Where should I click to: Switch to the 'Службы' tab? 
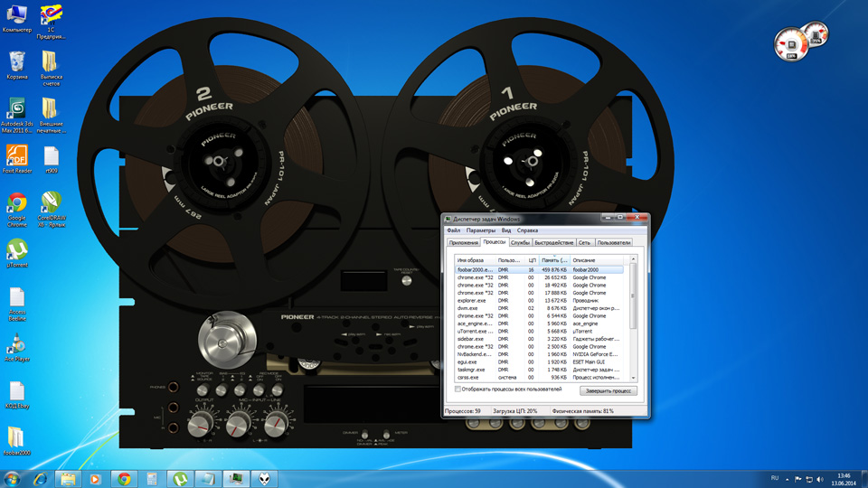click(x=520, y=242)
